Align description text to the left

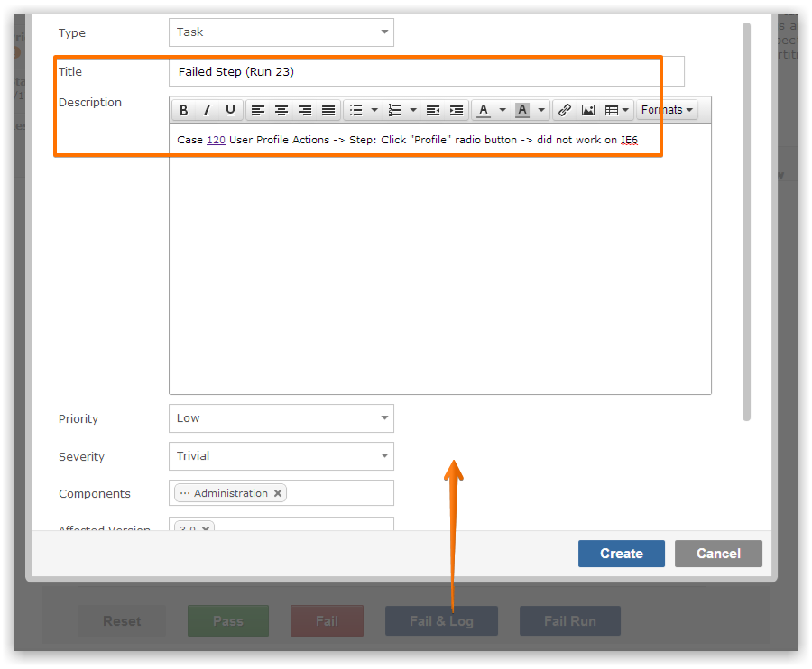(258, 110)
